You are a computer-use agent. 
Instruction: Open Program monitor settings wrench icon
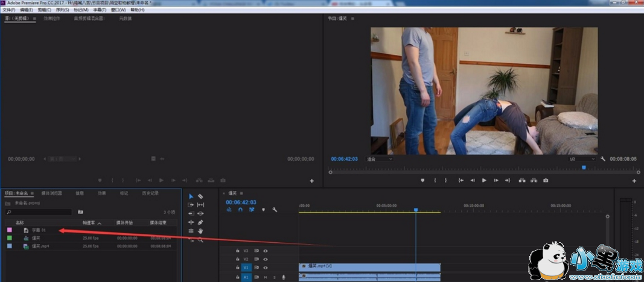click(x=603, y=159)
